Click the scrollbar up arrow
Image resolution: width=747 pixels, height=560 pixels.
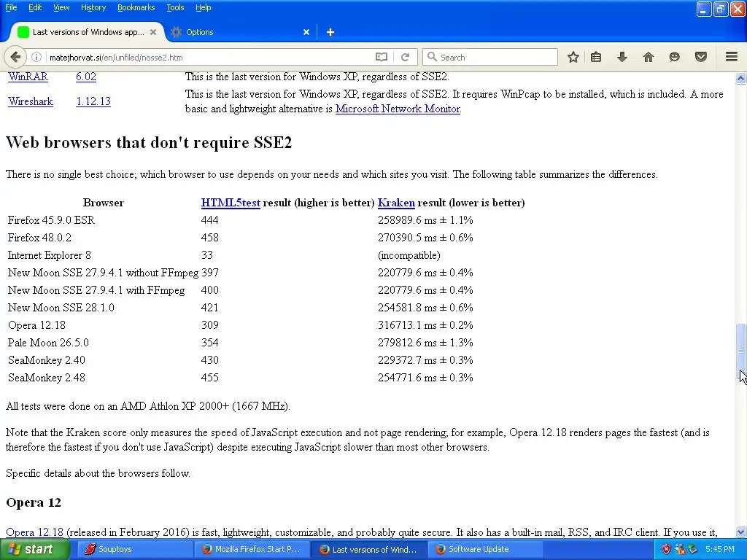click(741, 78)
